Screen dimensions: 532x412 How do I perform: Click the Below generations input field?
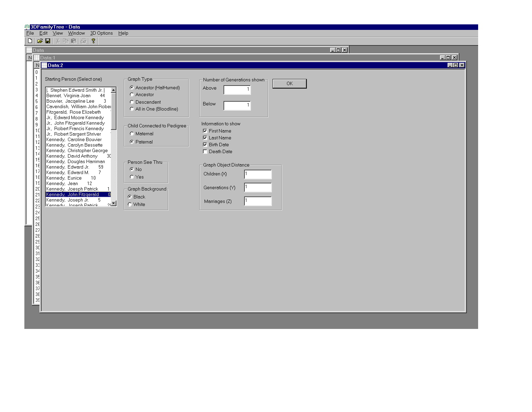point(237,105)
